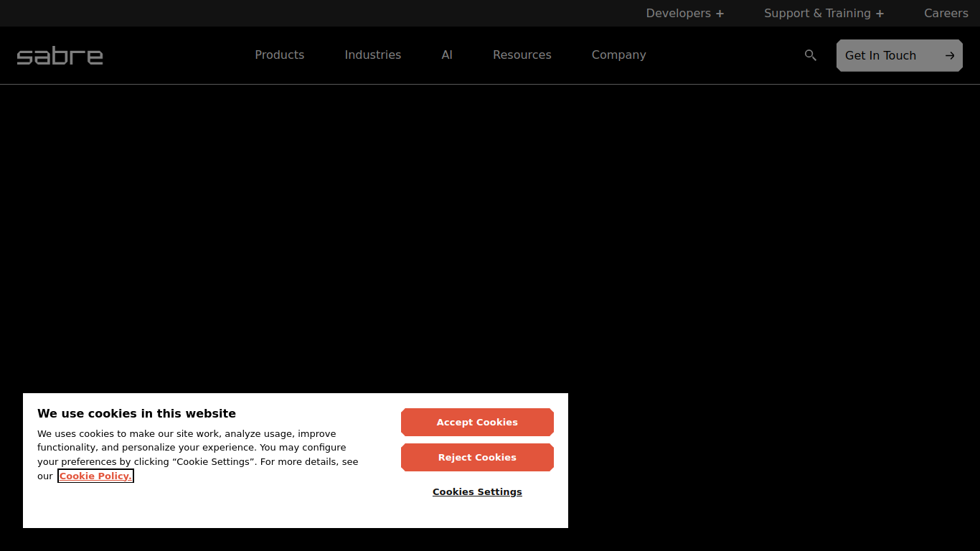
Task: Open the Products menu
Action: (280, 55)
